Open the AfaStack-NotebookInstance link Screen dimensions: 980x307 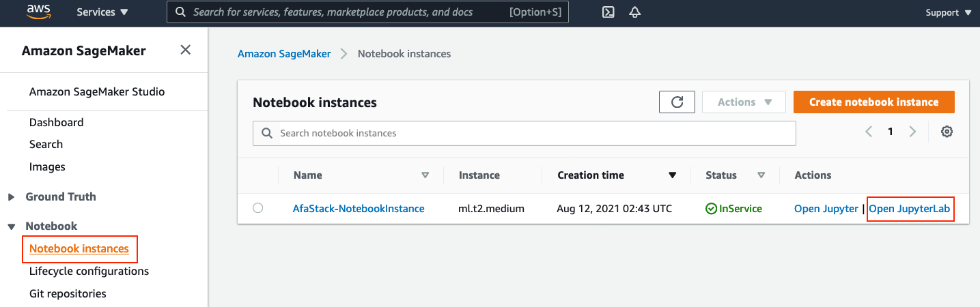[x=359, y=209]
